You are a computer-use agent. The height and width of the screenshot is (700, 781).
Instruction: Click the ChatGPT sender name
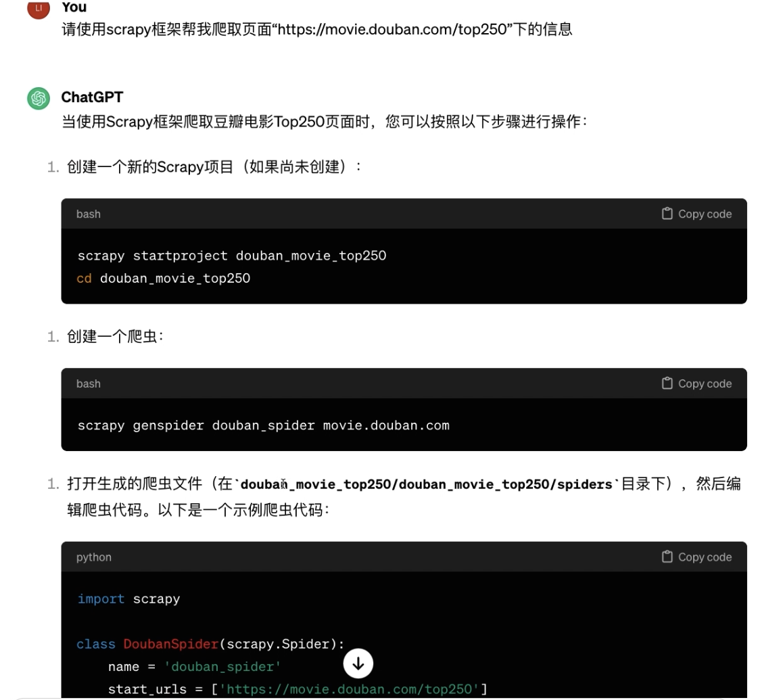[x=92, y=97]
